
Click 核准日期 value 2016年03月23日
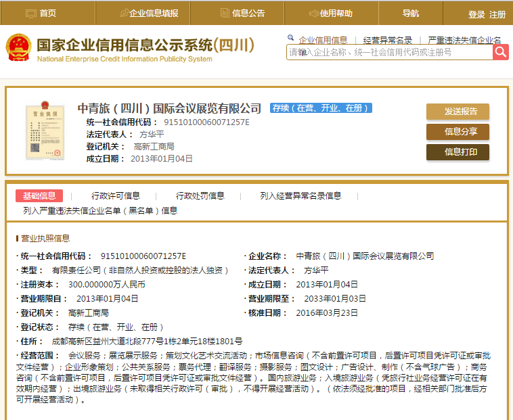pos(327,312)
